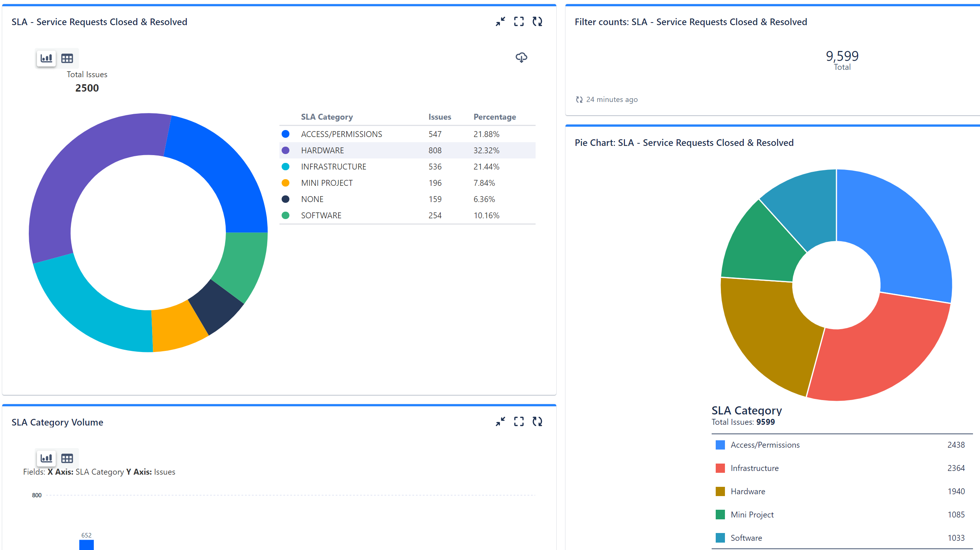
Task: Collapse the SLA Category Volume gadget
Action: coord(500,421)
